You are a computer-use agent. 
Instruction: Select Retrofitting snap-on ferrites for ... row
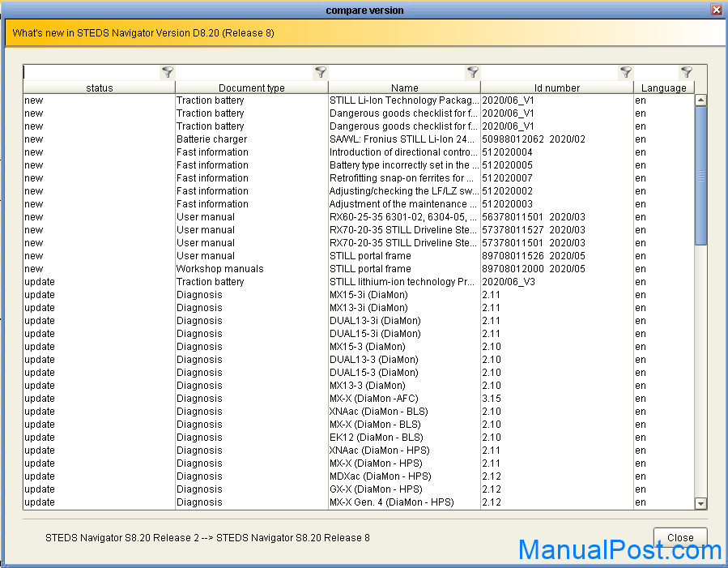pyautogui.click(x=359, y=178)
